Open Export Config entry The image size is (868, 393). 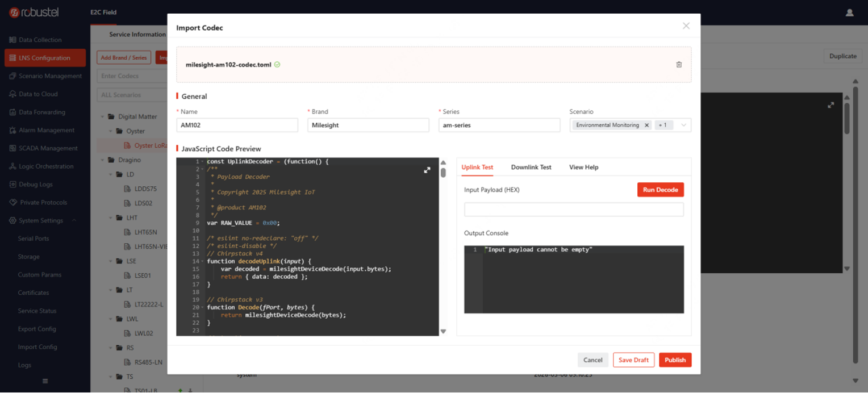click(x=37, y=329)
